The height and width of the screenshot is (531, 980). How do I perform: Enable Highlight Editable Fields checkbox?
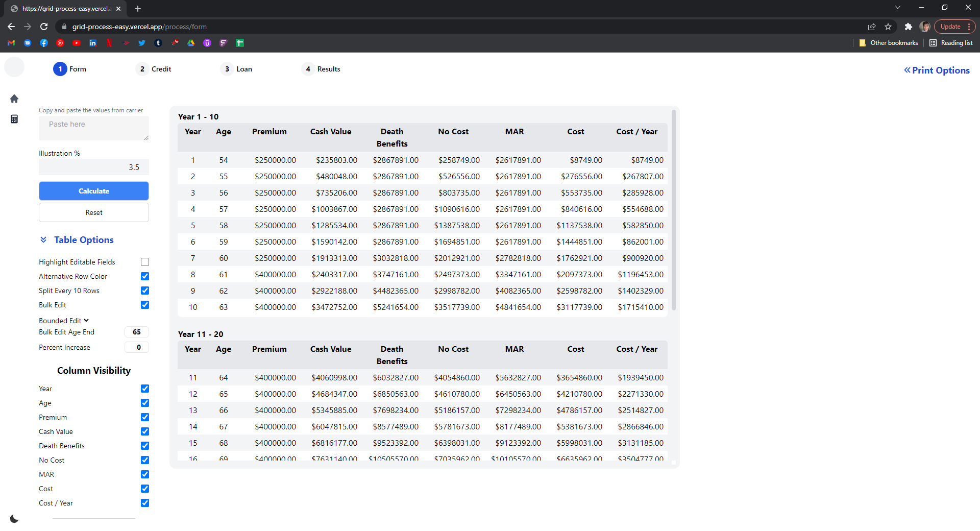coord(145,262)
